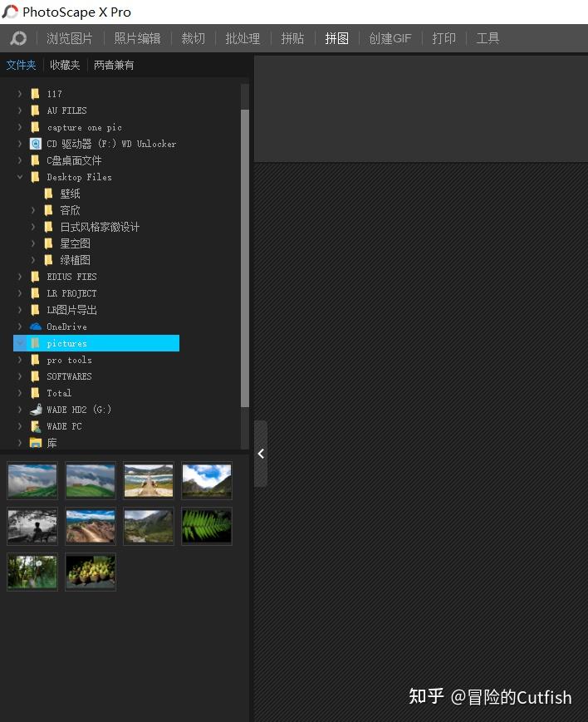Click the PhotoScape home circle icon
The width and height of the screenshot is (588, 722).
pos(18,38)
